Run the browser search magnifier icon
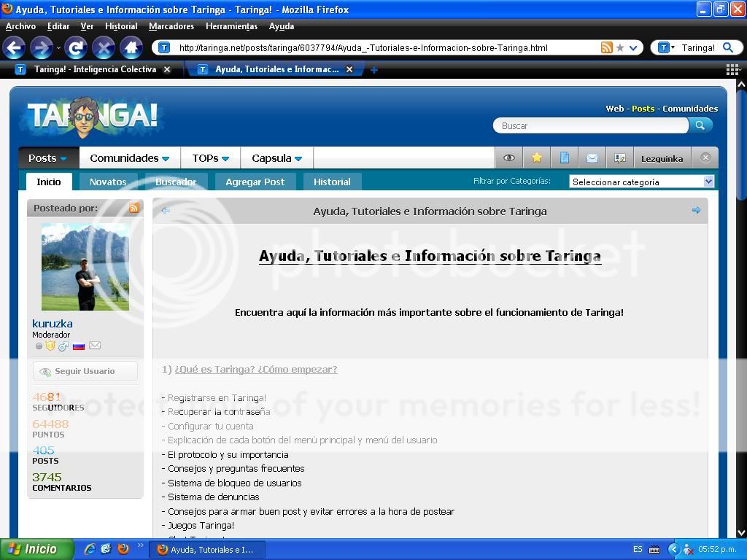The height and width of the screenshot is (560, 747). pyautogui.click(x=728, y=47)
